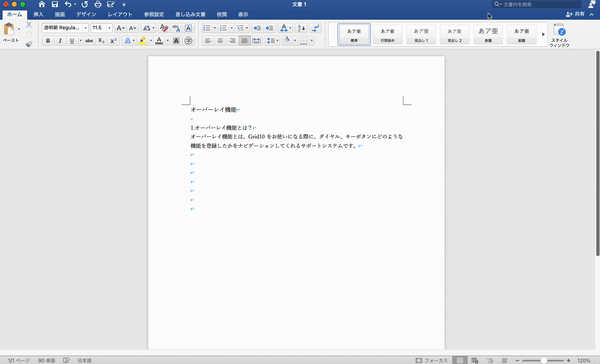This screenshot has height=364, width=600.
Task: Decrease font size with smaller A
Action: [x=132, y=28]
